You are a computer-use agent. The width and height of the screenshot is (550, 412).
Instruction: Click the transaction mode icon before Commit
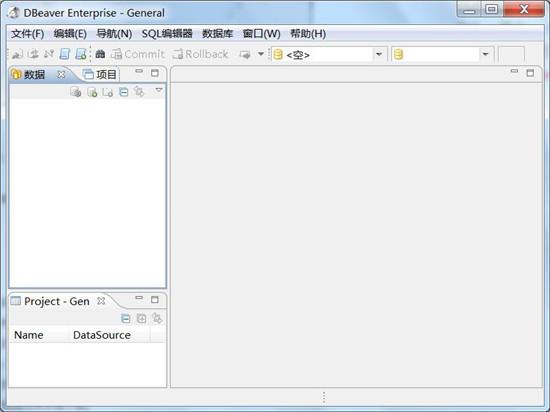[x=100, y=54]
